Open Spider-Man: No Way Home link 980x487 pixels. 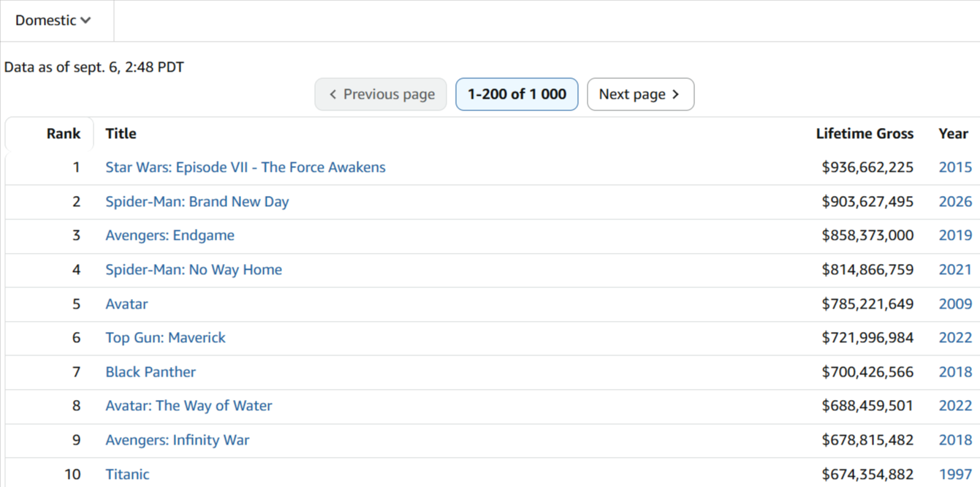point(194,270)
